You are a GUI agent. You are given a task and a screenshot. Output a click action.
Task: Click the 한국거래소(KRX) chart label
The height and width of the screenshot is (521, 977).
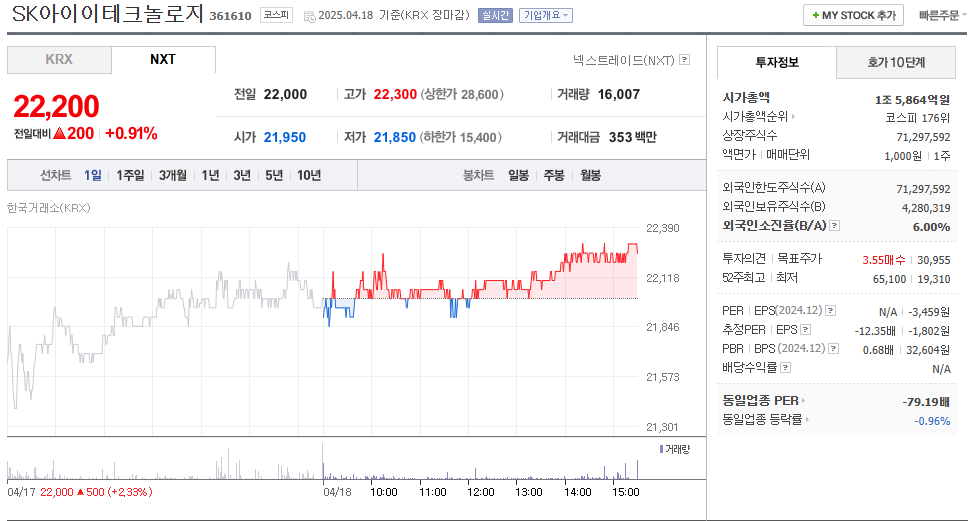coord(49,208)
